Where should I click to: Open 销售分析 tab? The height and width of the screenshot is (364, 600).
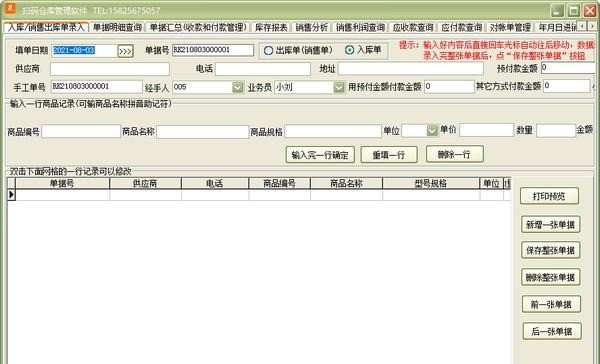click(311, 28)
